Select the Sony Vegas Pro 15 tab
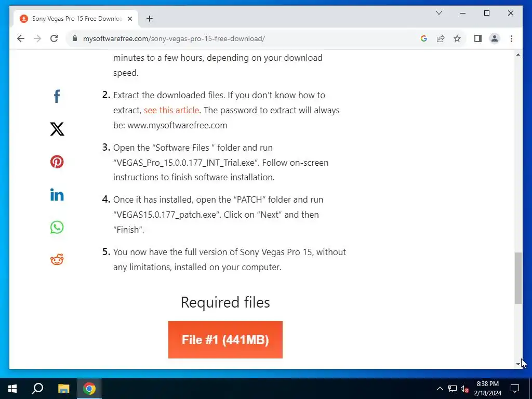532x399 pixels. click(x=76, y=19)
